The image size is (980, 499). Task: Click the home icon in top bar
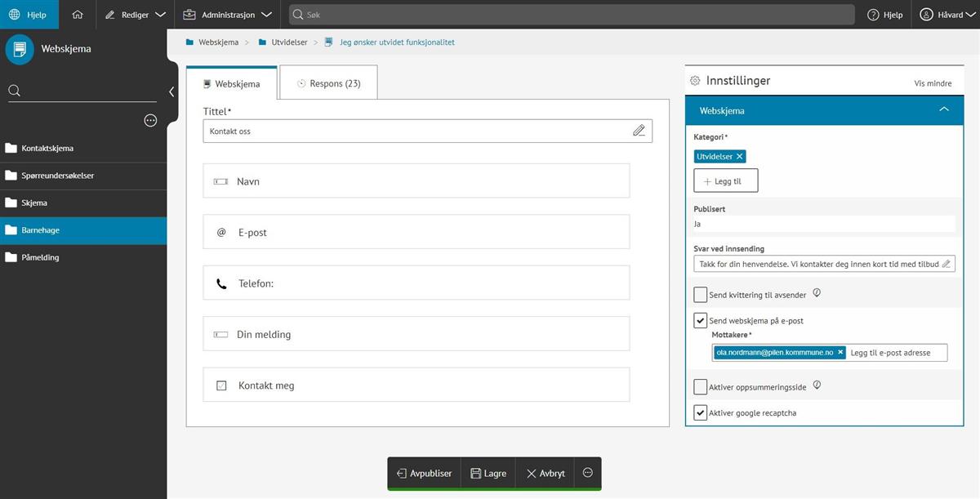[78, 15]
